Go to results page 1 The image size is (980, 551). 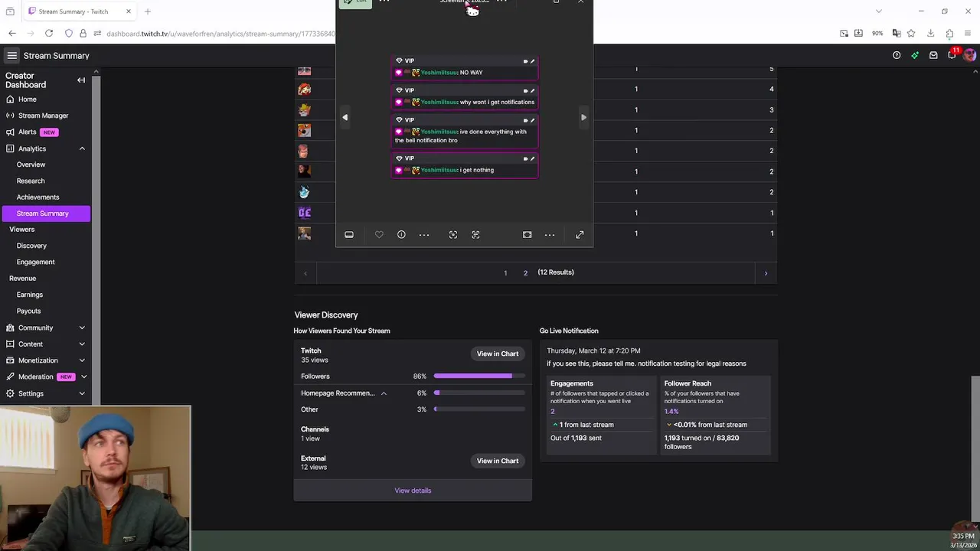(505, 273)
